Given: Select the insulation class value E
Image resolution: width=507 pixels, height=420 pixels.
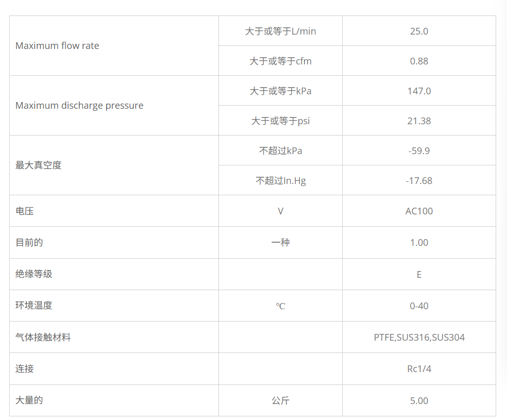Looking at the screenshot, I should pos(419,275).
